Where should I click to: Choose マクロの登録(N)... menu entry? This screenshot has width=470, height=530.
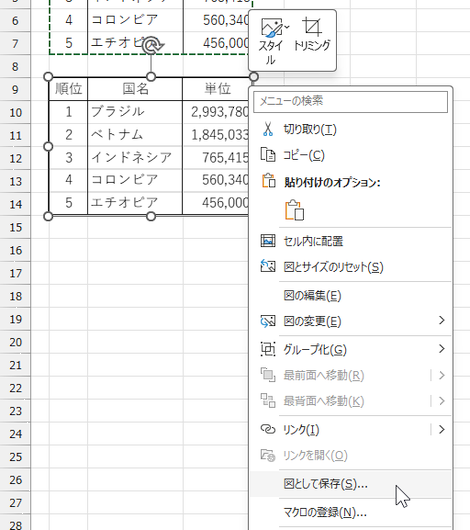click(x=350, y=512)
